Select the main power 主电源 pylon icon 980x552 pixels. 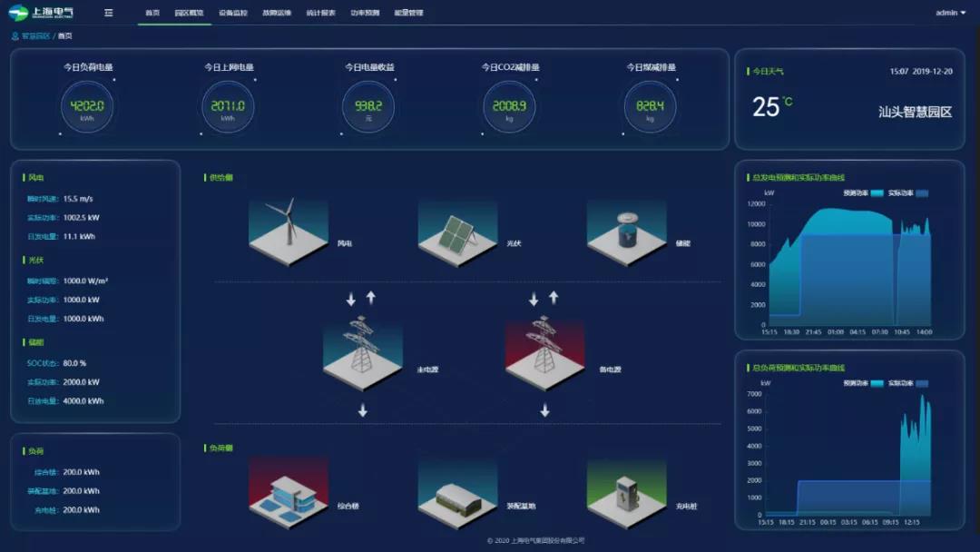(362, 354)
